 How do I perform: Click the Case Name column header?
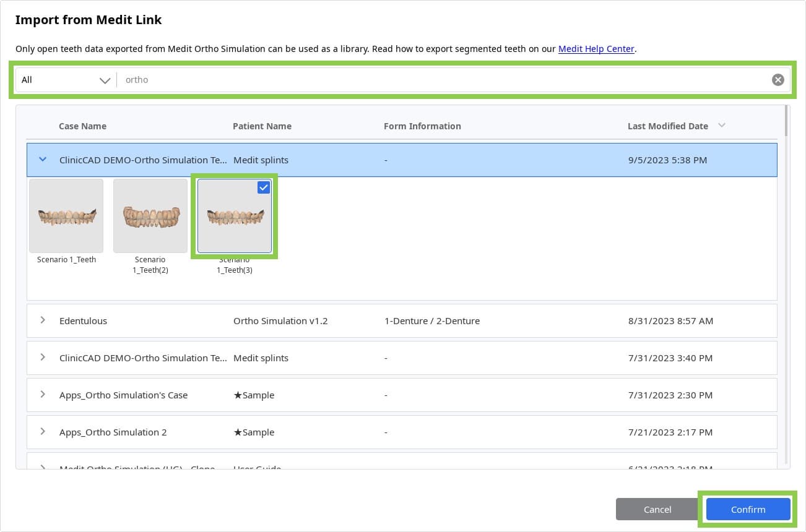[x=82, y=126]
